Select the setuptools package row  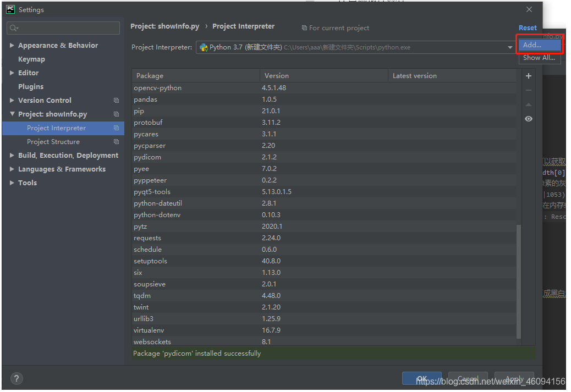pyautogui.click(x=324, y=261)
